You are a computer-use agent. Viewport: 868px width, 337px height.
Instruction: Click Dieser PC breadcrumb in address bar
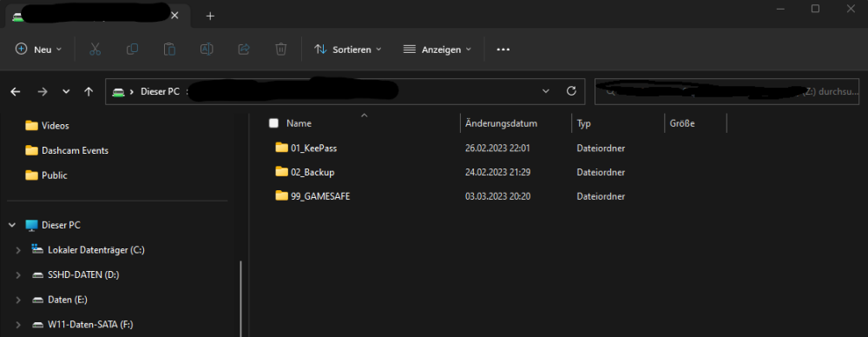pyautogui.click(x=160, y=91)
